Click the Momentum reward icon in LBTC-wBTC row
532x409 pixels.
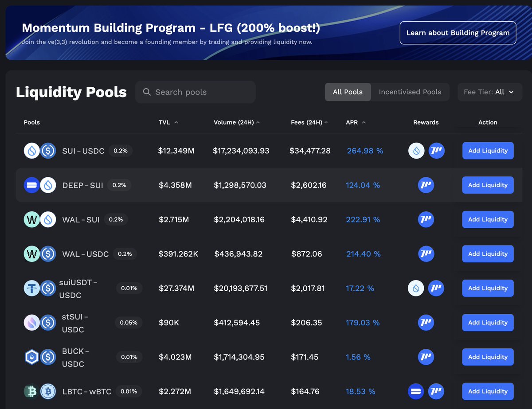(x=436, y=391)
